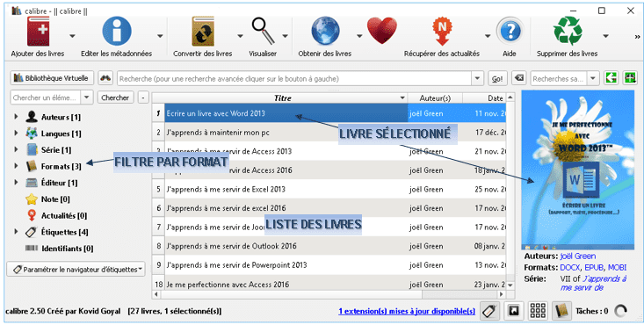Toggle the cover browser icon in status bar
644x325 pixels.
pos(514,311)
